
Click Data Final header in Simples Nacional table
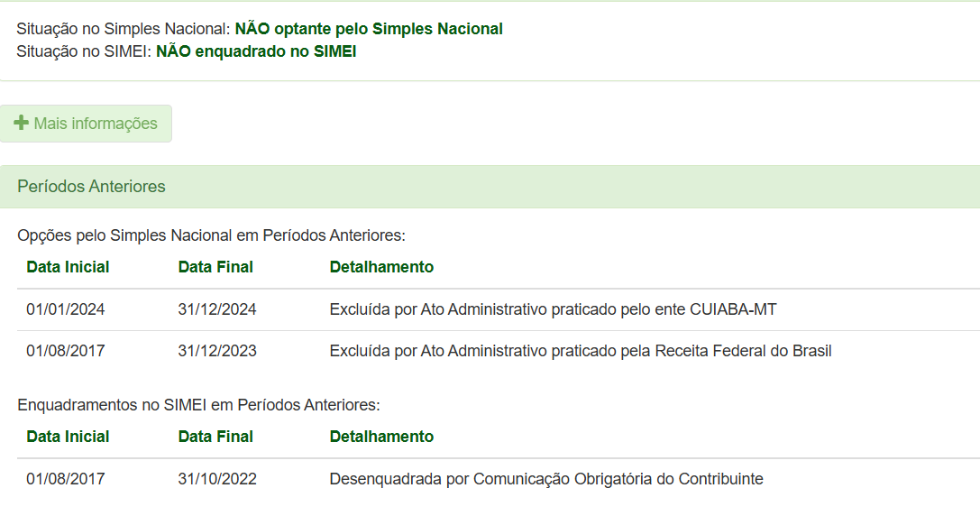[215, 267]
